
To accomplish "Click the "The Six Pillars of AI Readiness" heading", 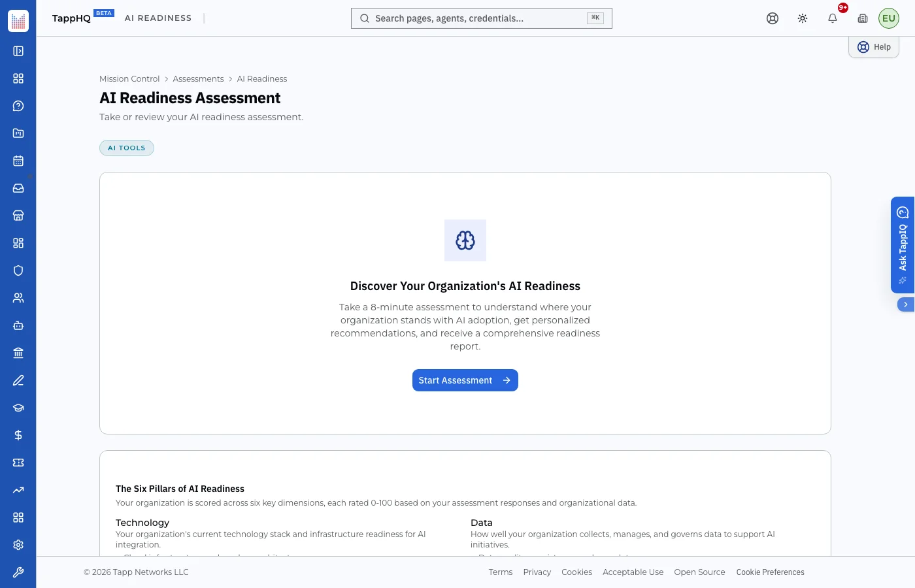I will [x=180, y=489].
